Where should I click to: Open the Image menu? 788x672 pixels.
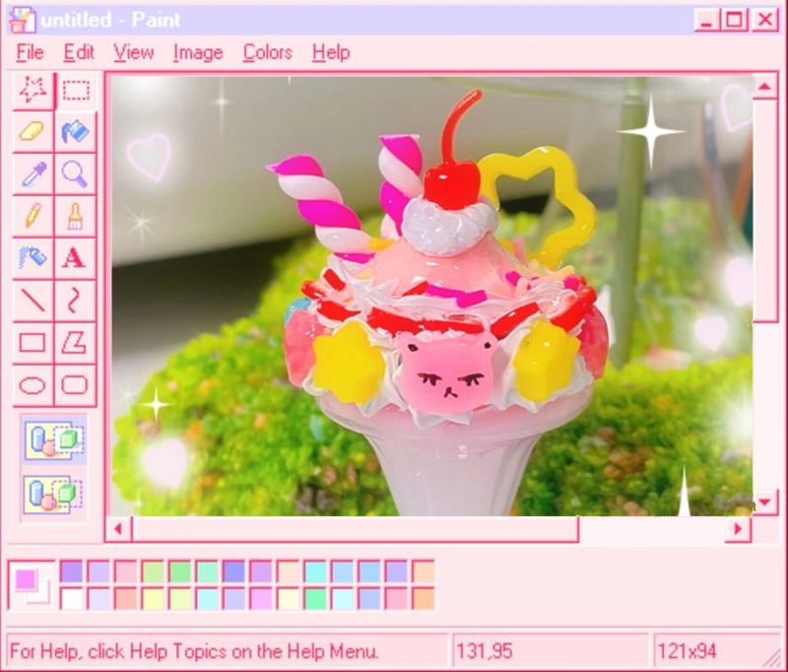198,52
